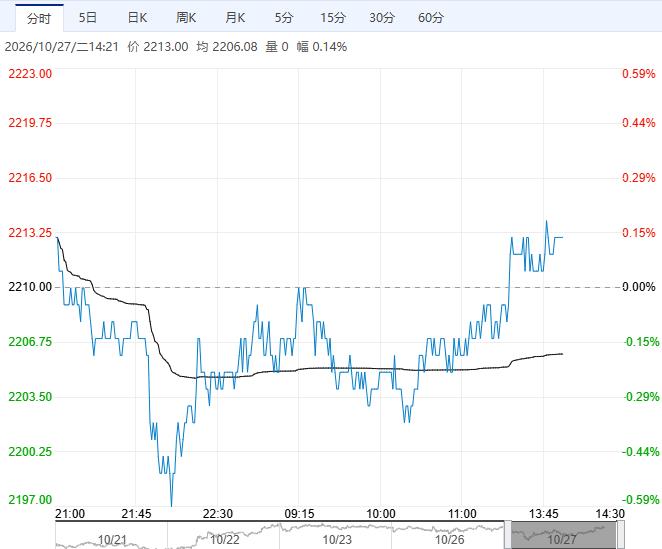The height and width of the screenshot is (549, 662).
Task: Click the 2219.75 price axis label
Action: 30,123
